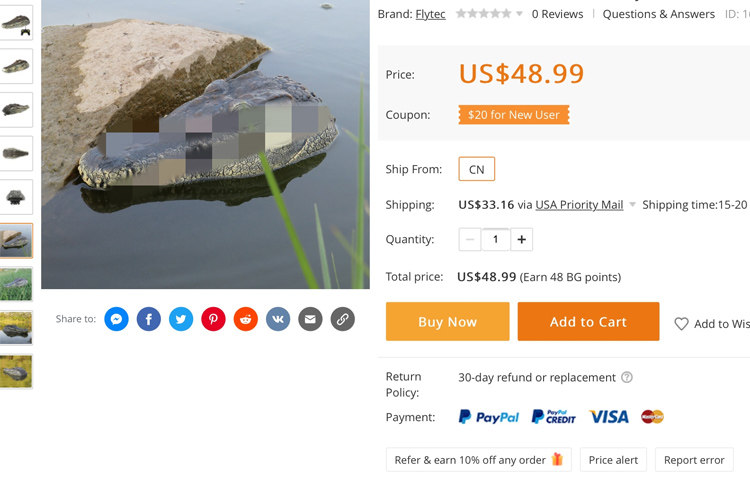Image resolution: width=750 pixels, height=500 pixels.
Task: Click the Add to Wishlist heart
Action: (682, 324)
